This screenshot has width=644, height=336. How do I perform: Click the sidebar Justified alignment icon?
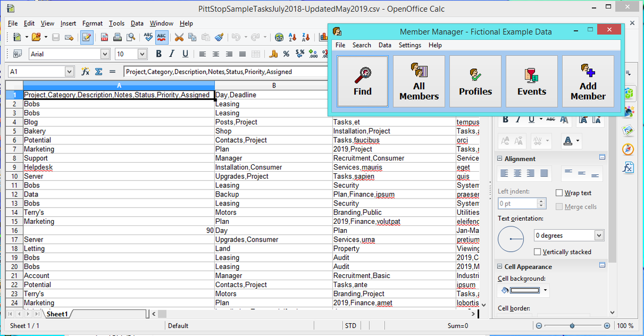544,173
